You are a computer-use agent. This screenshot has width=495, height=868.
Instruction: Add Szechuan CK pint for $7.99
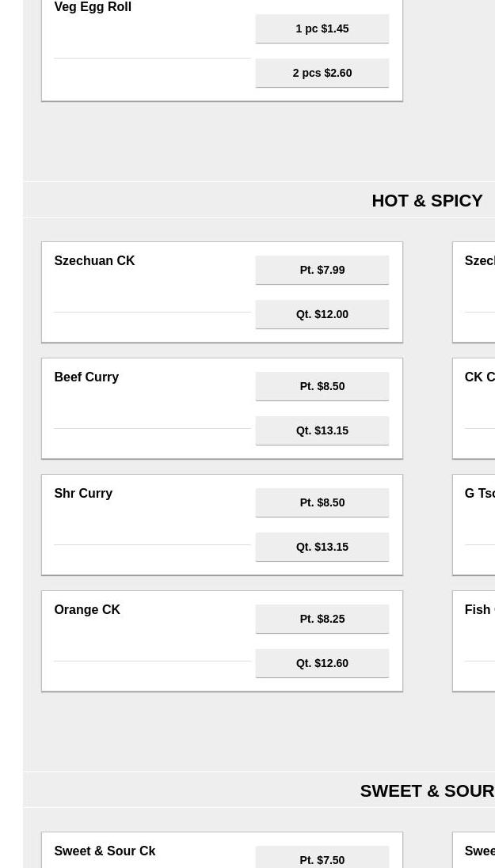click(322, 270)
